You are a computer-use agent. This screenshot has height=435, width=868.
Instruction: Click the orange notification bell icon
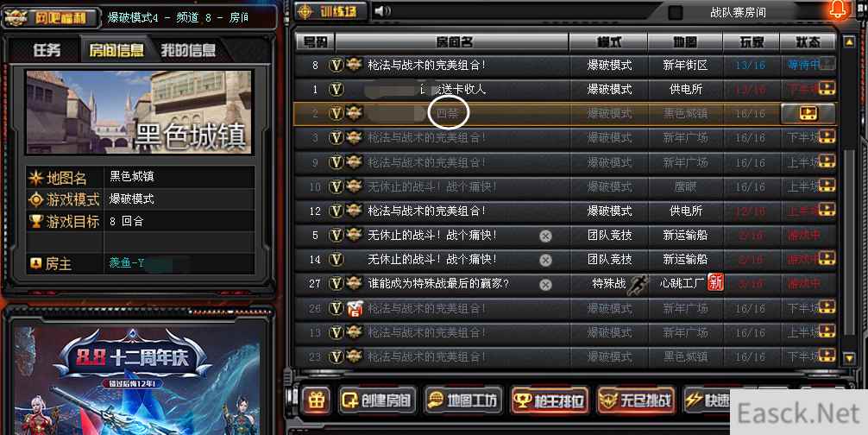[x=838, y=9]
